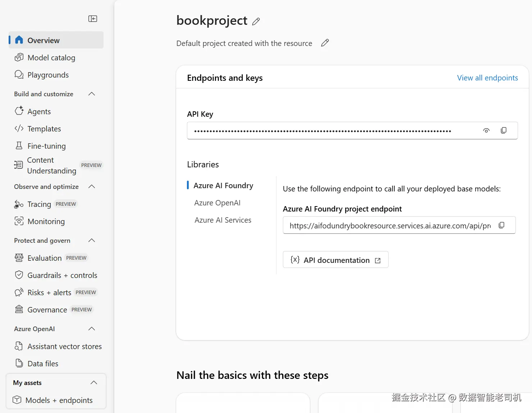Collapse the Protect and govern section
This screenshot has width=532, height=413.
92,240
